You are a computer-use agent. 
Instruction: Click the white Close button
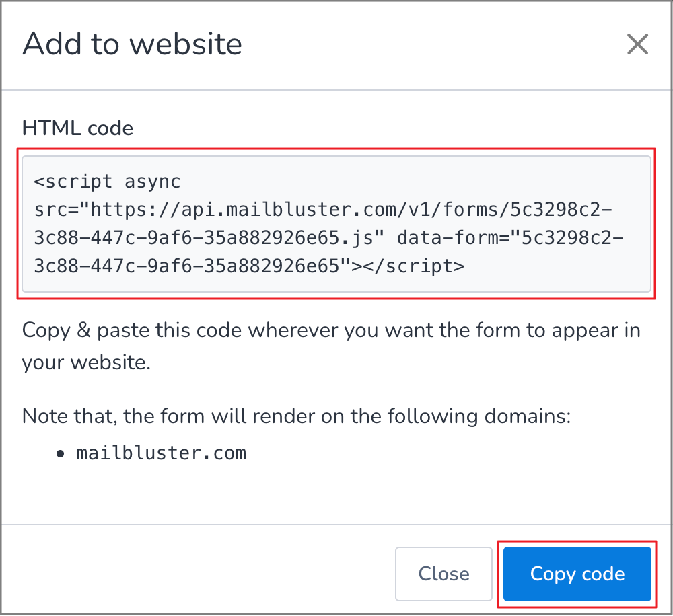[444, 574]
